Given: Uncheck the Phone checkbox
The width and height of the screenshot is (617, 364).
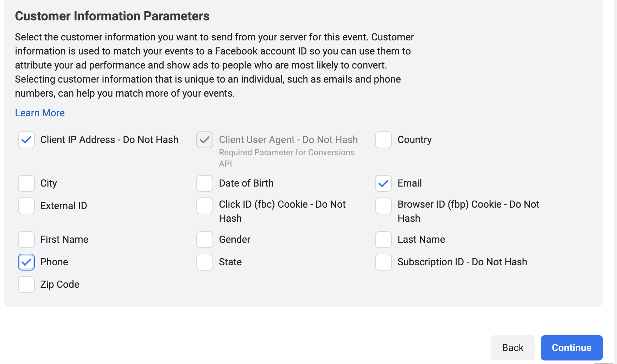Looking at the screenshot, I should pos(26,262).
